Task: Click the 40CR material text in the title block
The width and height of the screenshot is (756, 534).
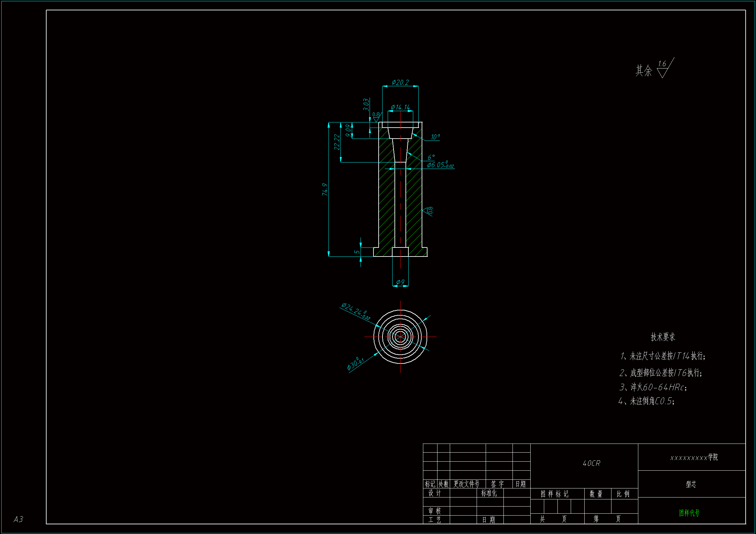Action: coord(591,463)
